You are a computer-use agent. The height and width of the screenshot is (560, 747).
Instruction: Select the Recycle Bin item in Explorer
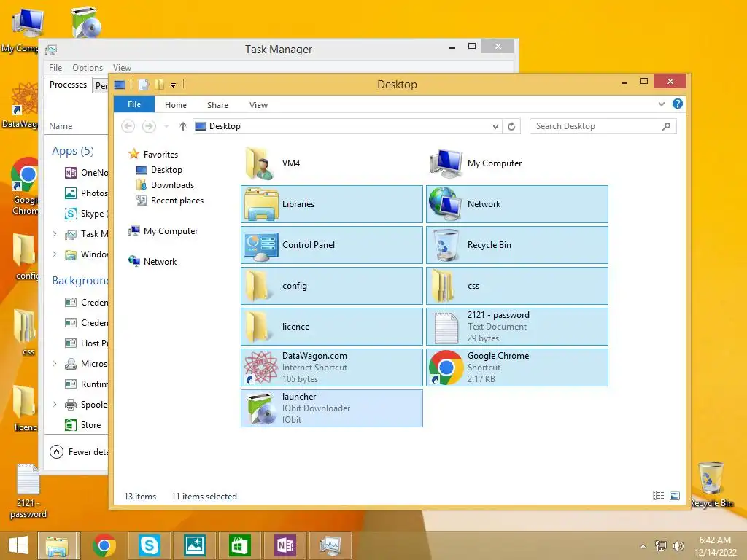517,245
